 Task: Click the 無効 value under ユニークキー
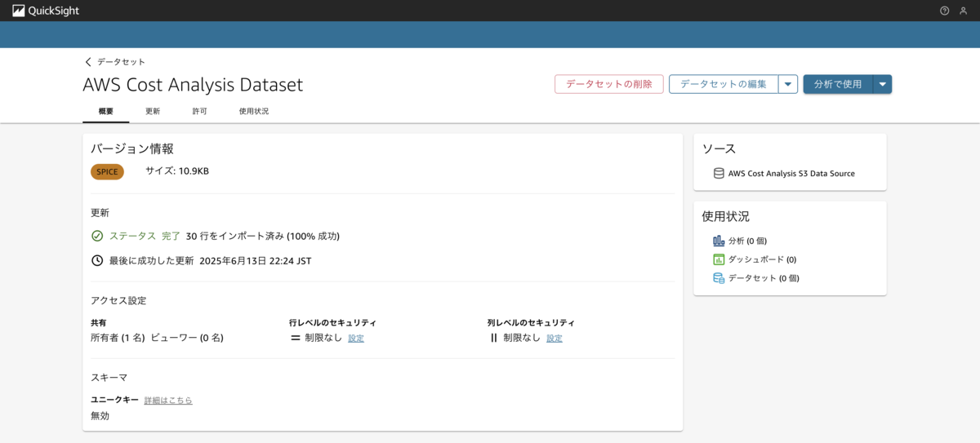[100, 416]
